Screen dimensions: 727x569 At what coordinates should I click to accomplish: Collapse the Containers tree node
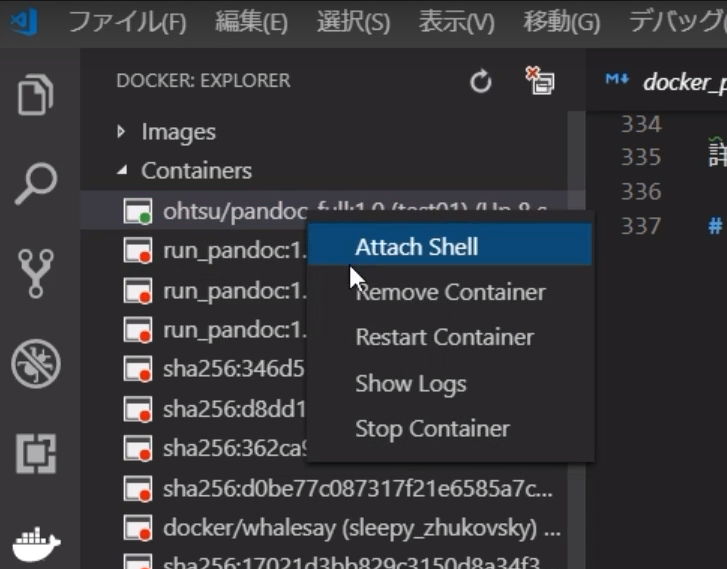[x=122, y=170]
